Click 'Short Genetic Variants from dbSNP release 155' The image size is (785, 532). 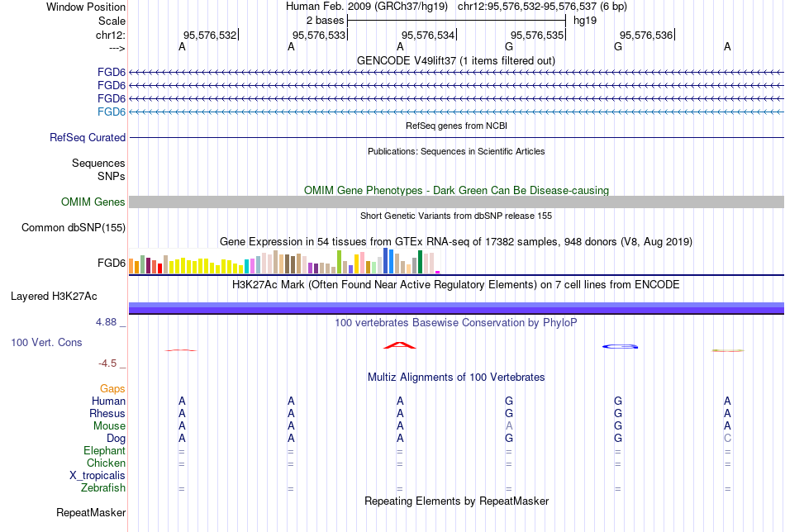(x=456, y=216)
